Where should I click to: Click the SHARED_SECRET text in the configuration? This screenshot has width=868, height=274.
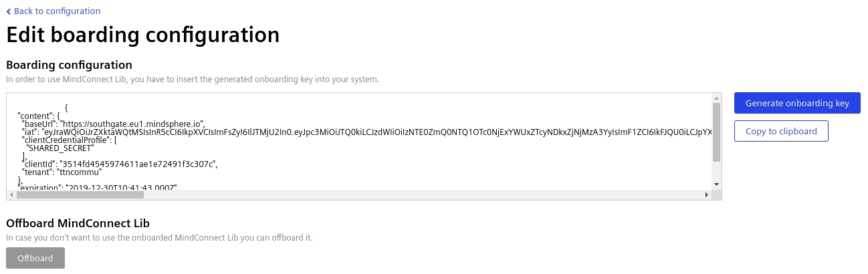tap(60, 148)
